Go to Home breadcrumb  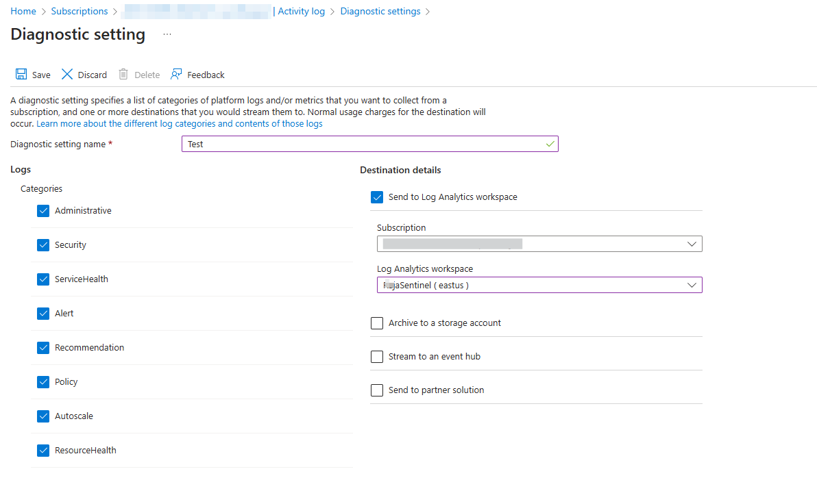point(23,11)
